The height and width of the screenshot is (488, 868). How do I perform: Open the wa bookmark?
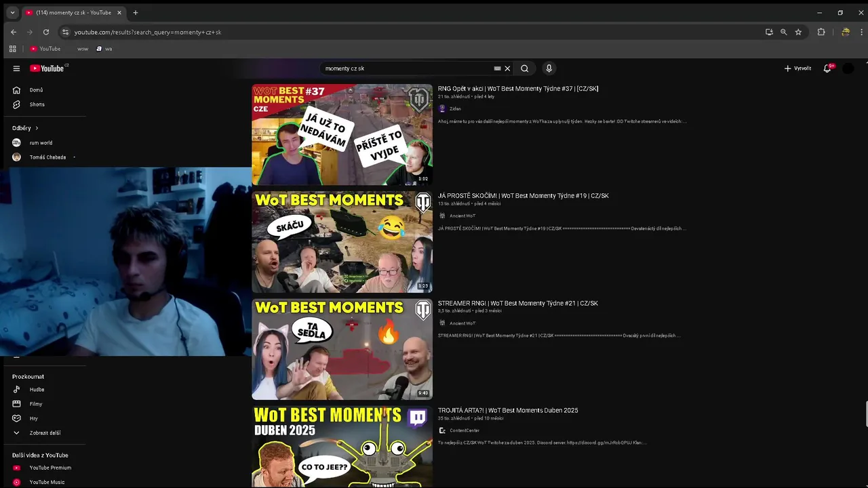point(104,49)
